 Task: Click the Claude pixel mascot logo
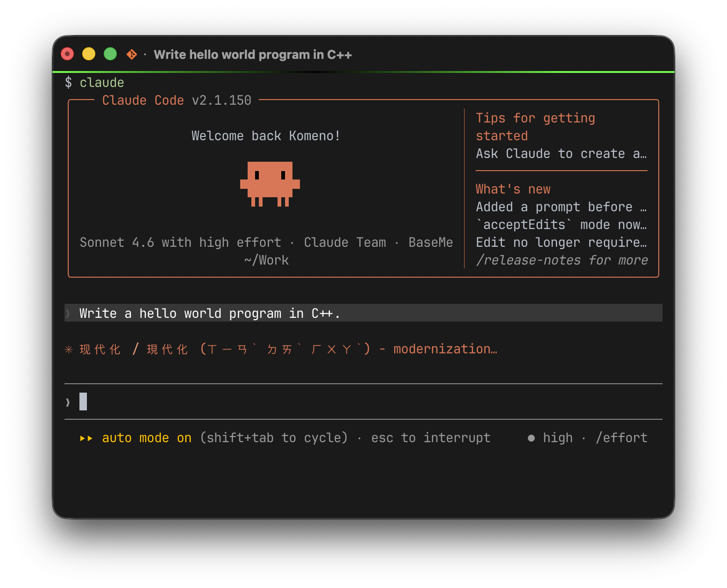pos(270,184)
